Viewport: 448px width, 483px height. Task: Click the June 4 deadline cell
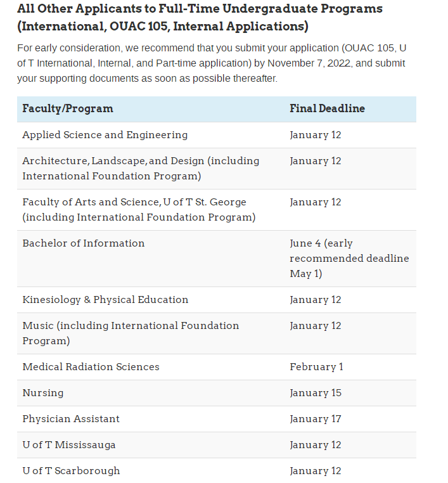pyautogui.click(x=349, y=259)
